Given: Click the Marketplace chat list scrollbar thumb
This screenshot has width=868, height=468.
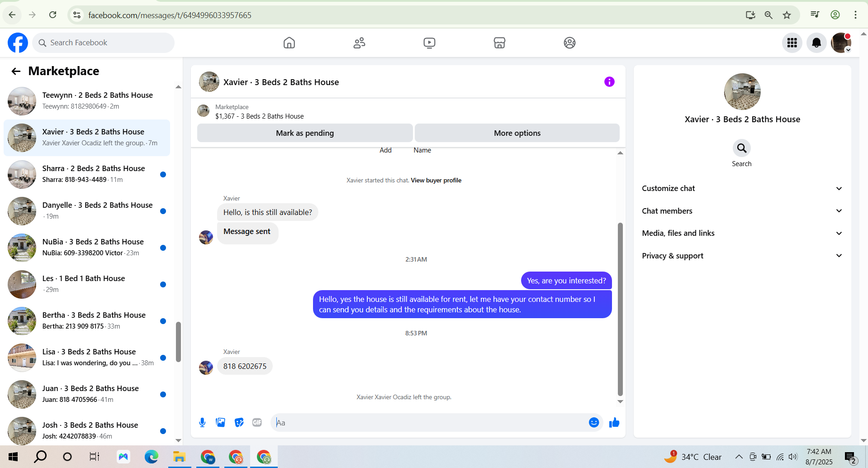Looking at the screenshot, I should [178, 342].
